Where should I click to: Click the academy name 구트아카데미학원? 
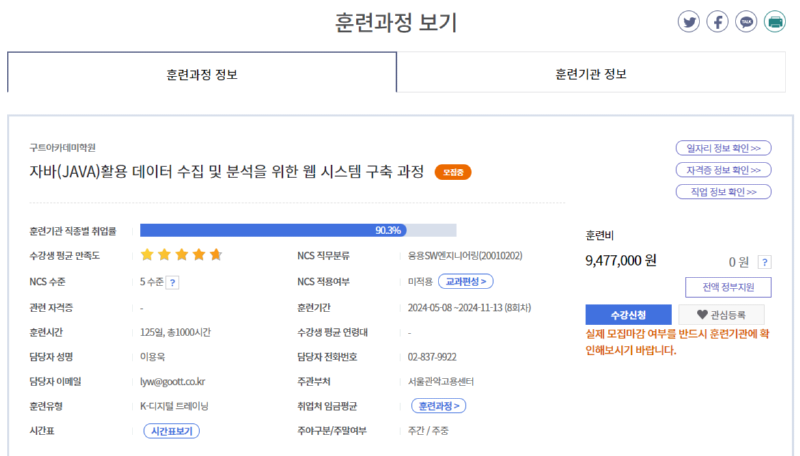(x=62, y=147)
